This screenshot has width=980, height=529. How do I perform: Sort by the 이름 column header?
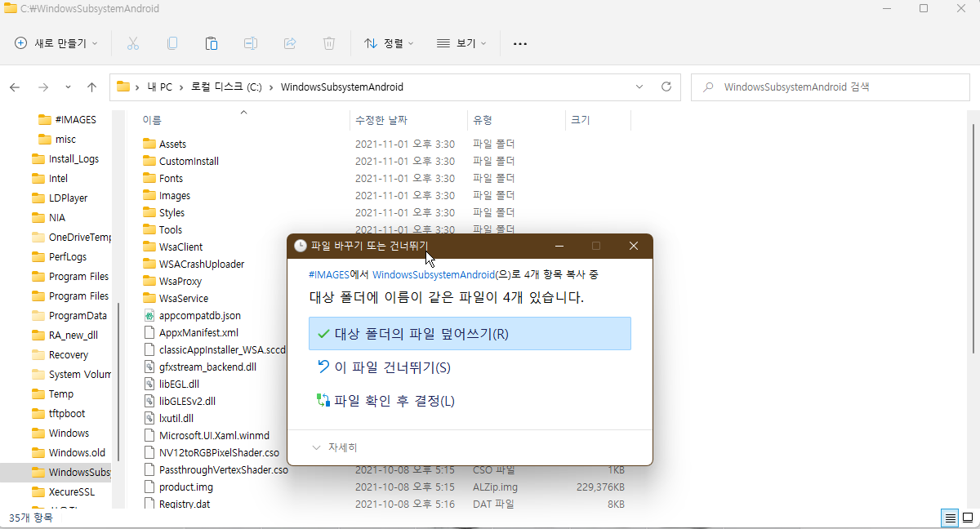[243, 120]
